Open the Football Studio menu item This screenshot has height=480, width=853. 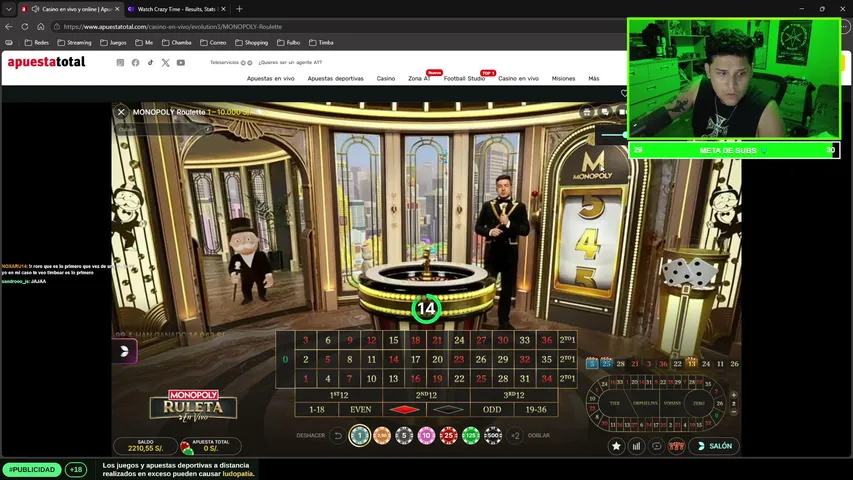464,78
